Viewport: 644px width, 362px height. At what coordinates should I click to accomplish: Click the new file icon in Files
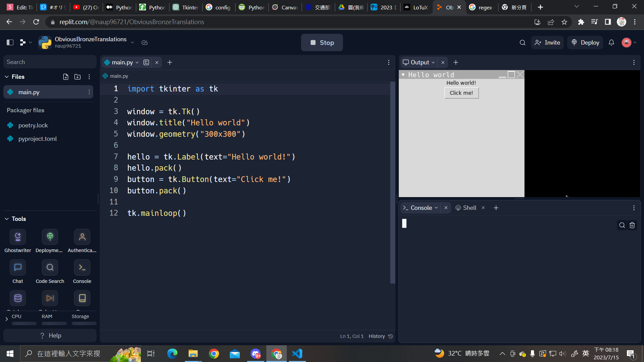pyautogui.click(x=66, y=77)
